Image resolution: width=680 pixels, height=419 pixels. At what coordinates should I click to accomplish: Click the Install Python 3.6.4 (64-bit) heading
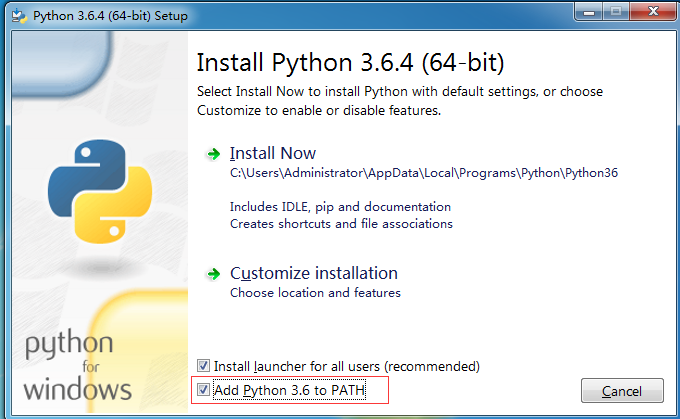350,62
